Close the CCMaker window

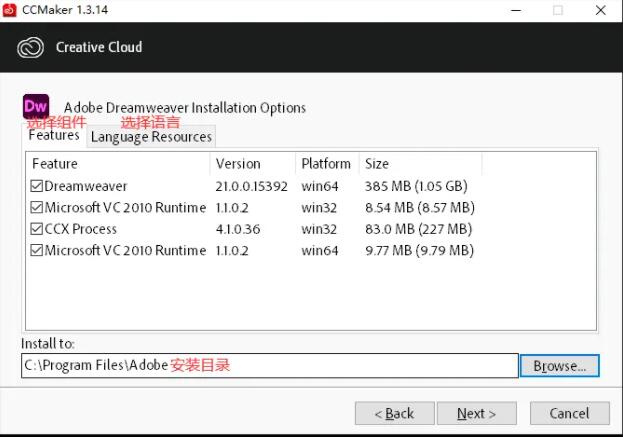click(601, 10)
